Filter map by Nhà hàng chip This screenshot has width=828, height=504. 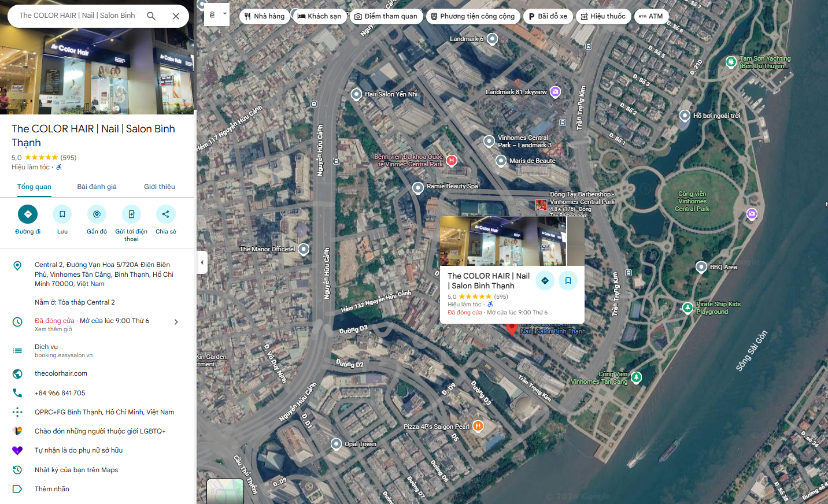tap(265, 16)
